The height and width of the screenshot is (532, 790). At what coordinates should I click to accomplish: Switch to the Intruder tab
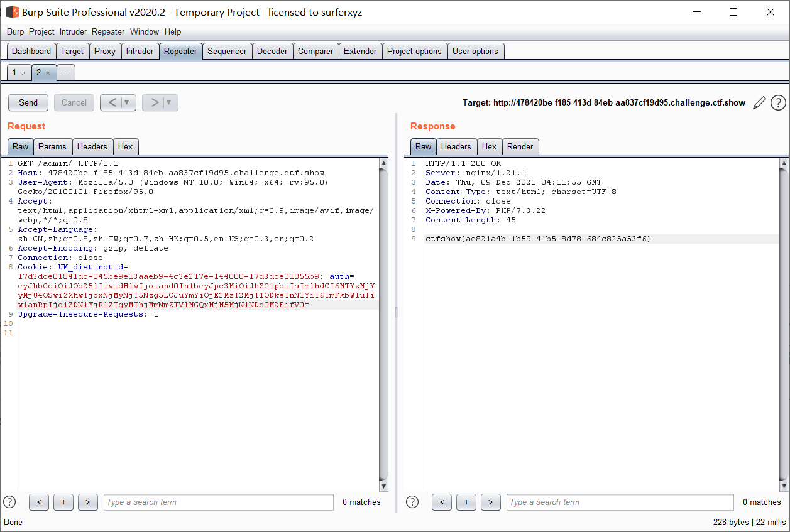coord(140,52)
